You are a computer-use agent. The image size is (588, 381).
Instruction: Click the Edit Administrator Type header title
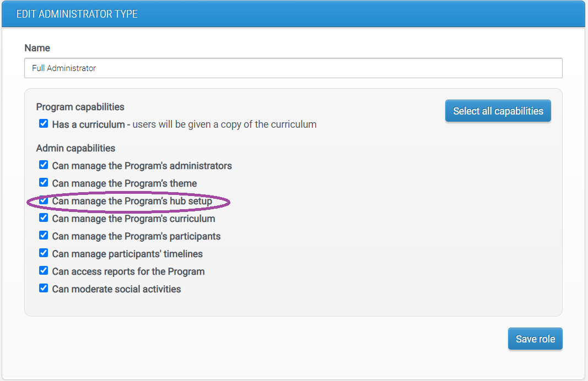pos(77,14)
